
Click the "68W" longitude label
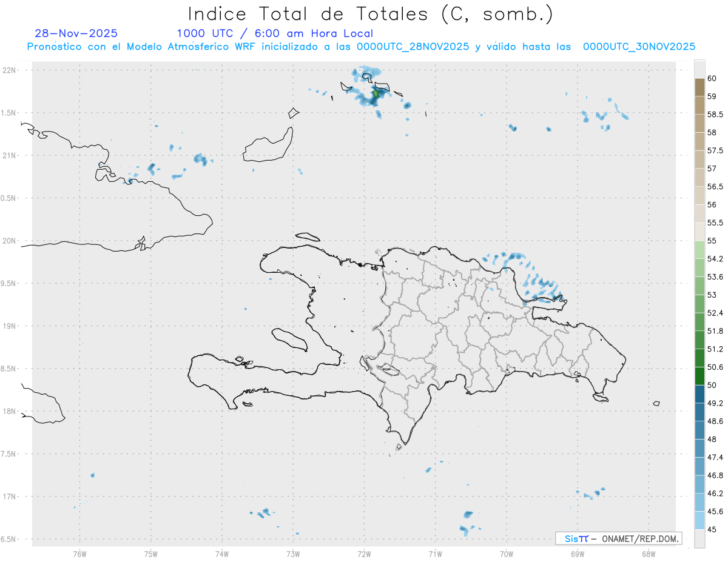click(649, 554)
